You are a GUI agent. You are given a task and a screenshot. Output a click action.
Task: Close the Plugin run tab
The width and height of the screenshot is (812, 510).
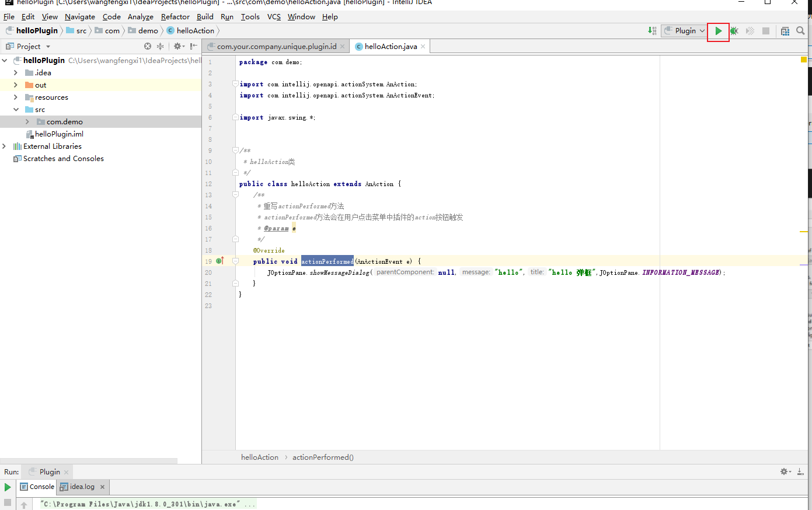(66, 472)
